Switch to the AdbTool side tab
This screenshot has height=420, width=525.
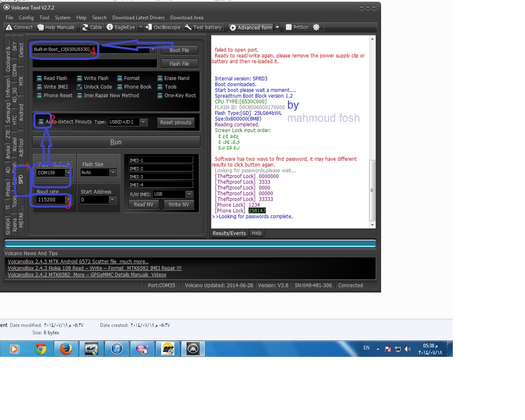[21, 147]
